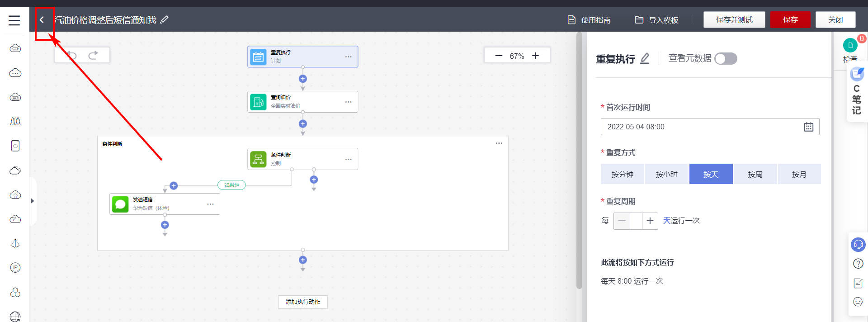Open more options for 条件判断 container
868x322 pixels.
pyautogui.click(x=499, y=143)
